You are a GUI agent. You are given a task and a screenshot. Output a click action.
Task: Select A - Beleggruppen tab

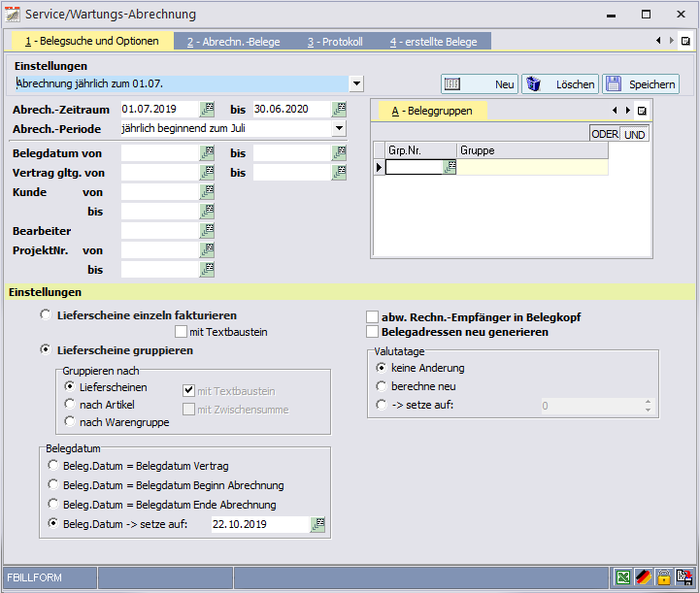pyautogui.click(x=432, y=111)
